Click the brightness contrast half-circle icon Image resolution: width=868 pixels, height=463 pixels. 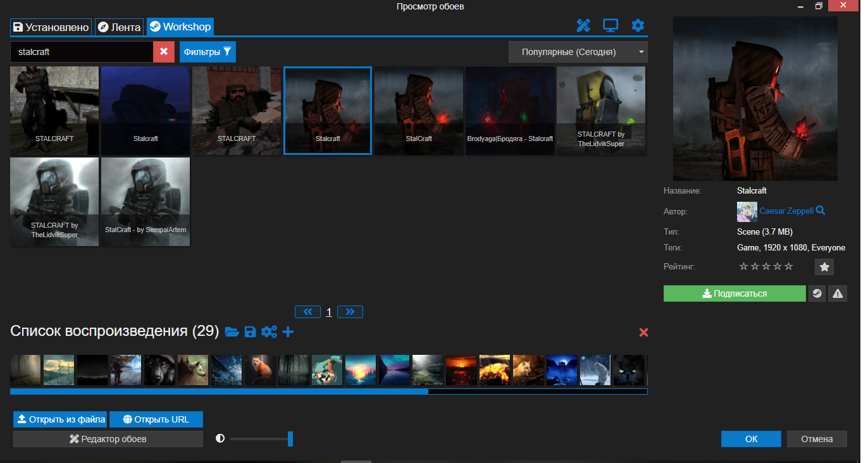(220, 438)
